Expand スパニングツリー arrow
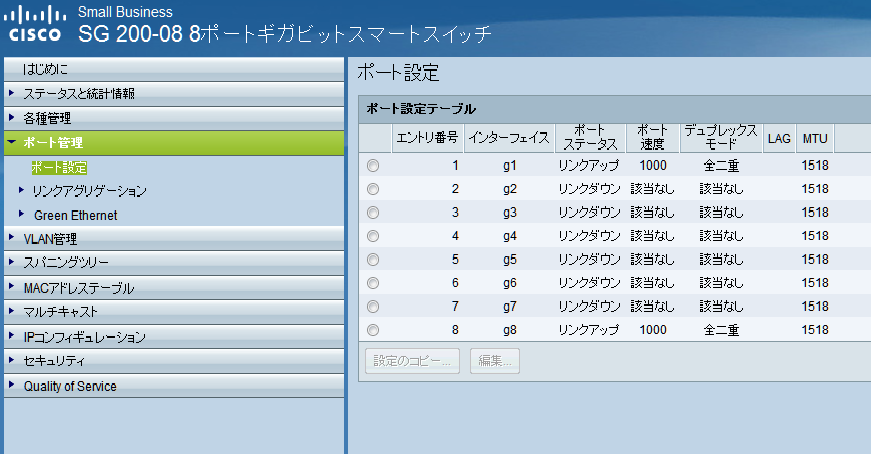The width and height of the screenshot is (871, 454). coord(11,261)
